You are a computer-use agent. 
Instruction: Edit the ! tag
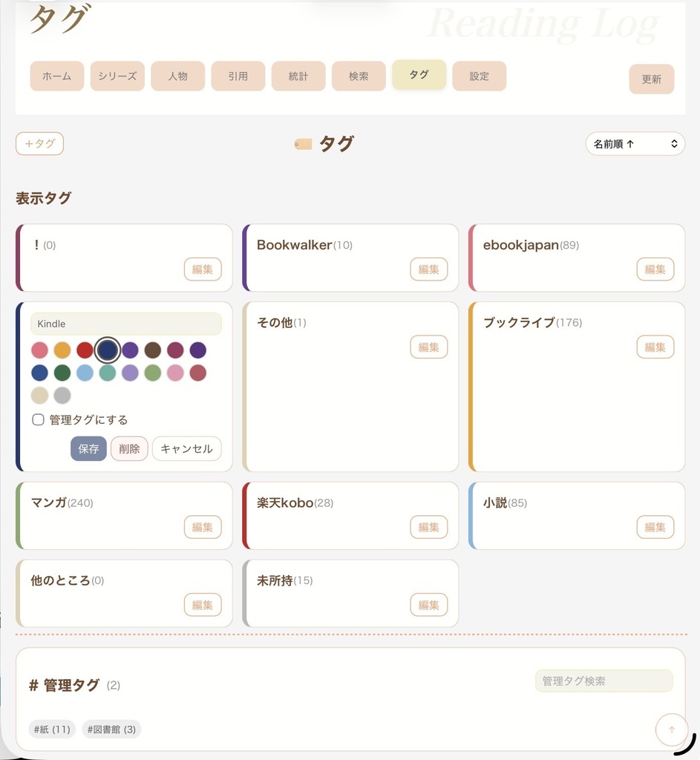(203, 269)
